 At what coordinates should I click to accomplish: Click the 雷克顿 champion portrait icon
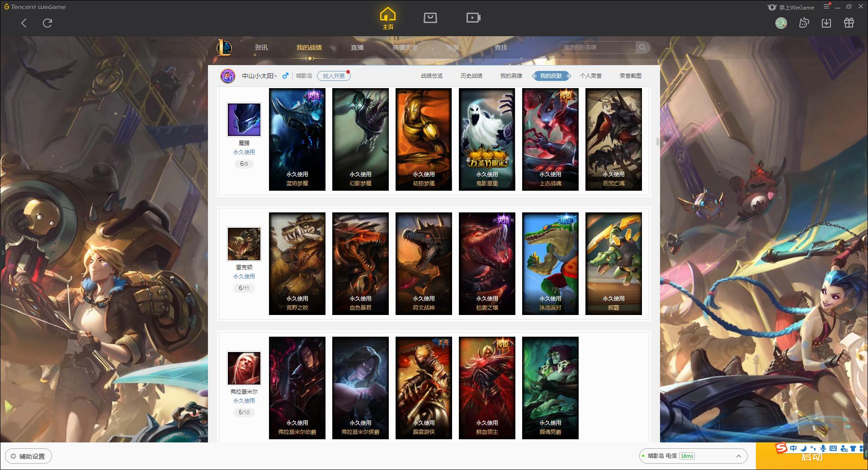coord(244,244)
